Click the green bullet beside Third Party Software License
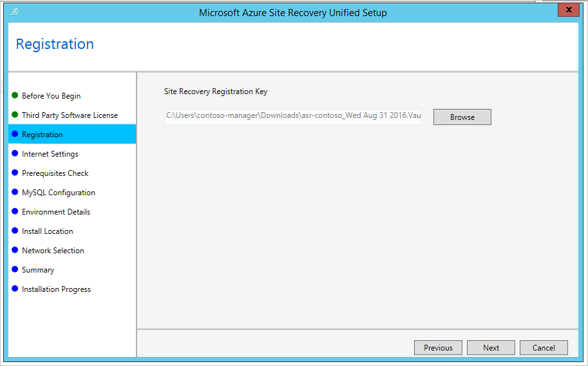Image resolution: width=588 pixels, height=366 pixels. pos(15,115)
